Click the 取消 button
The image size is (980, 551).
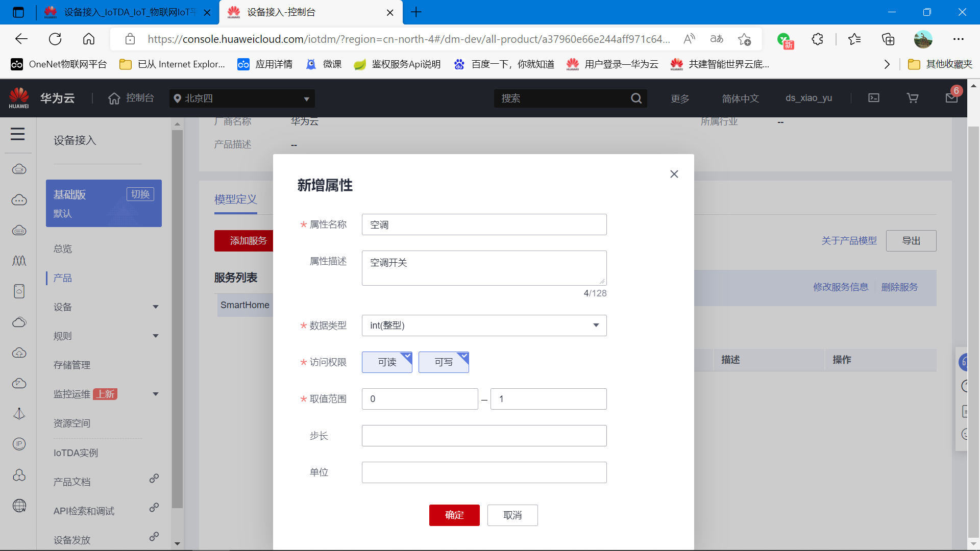pos(512,515)
